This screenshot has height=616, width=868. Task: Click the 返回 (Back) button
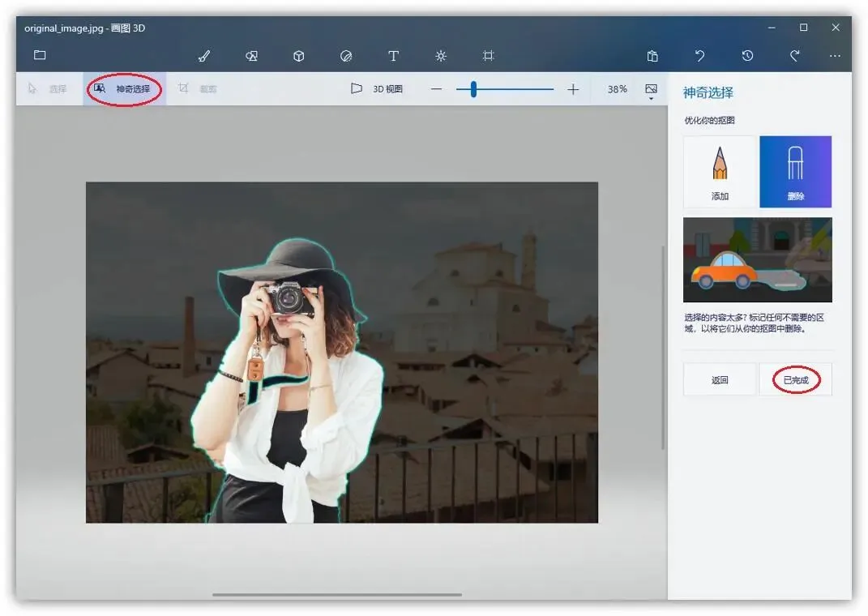coord(720,379)
